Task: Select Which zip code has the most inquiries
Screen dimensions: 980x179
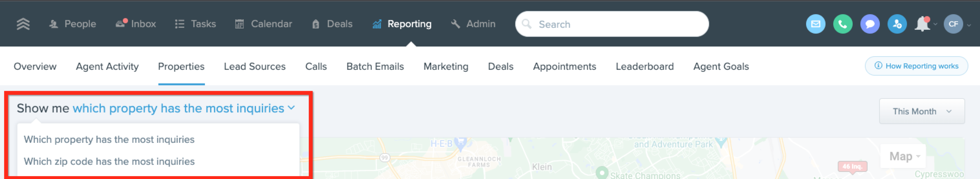Action: click(x=109, y=162)
